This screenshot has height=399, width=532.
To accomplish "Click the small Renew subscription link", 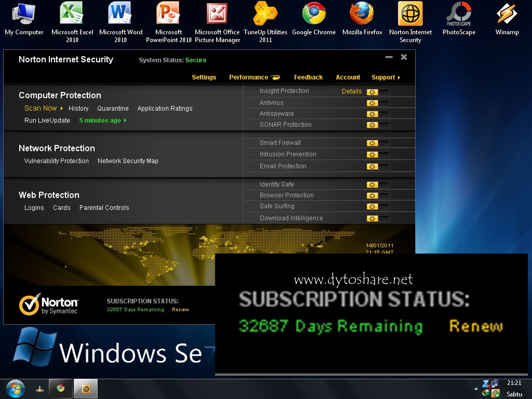I will (180, 310).
